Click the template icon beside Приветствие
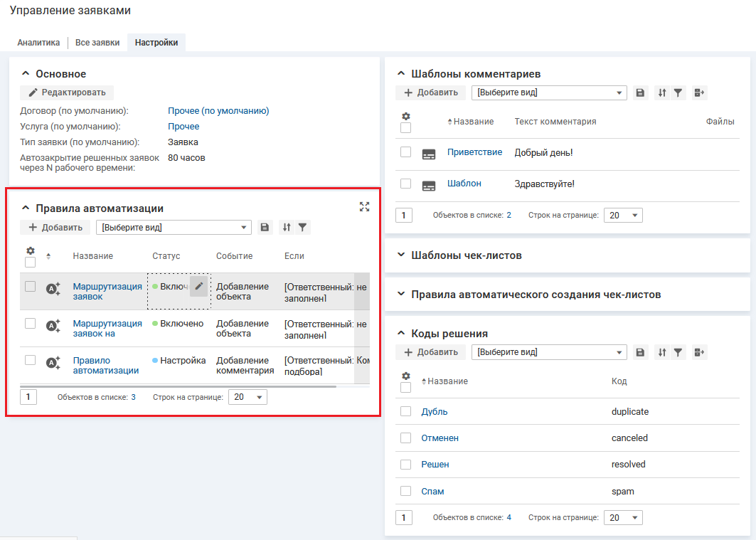The height and width of the screenshot is (540, 756). [429, 154]
